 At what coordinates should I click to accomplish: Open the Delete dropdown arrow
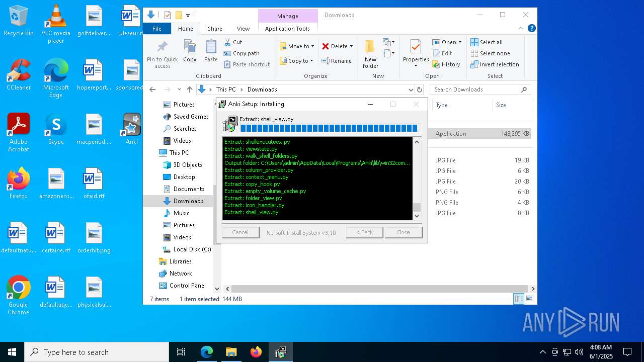point(351,46)
